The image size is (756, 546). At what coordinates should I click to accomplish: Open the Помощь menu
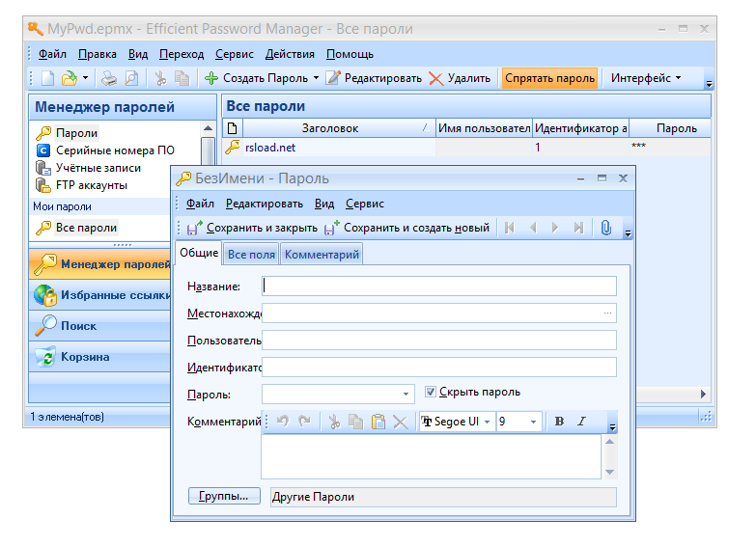[x=350, y=54]
